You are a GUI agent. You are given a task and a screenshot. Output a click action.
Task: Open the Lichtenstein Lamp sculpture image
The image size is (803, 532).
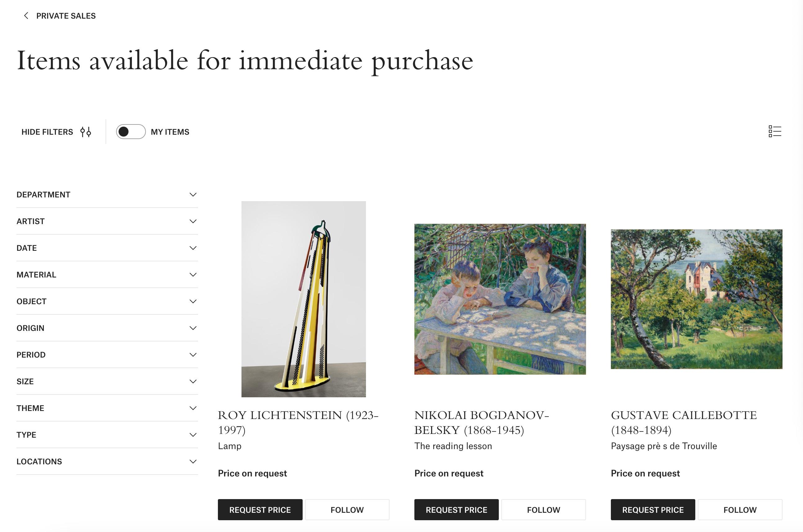click(x=304, y=299)
